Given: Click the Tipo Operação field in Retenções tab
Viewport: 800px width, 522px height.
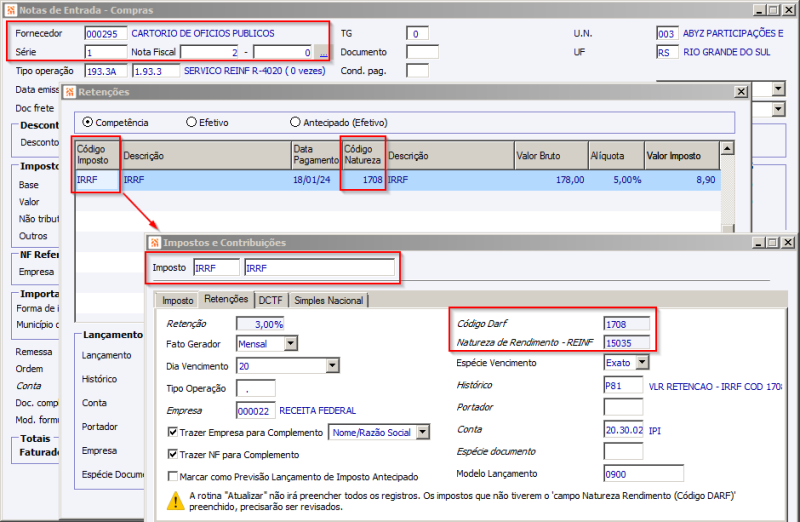Looking at the screenshot, I should click(x=256, y=388).
